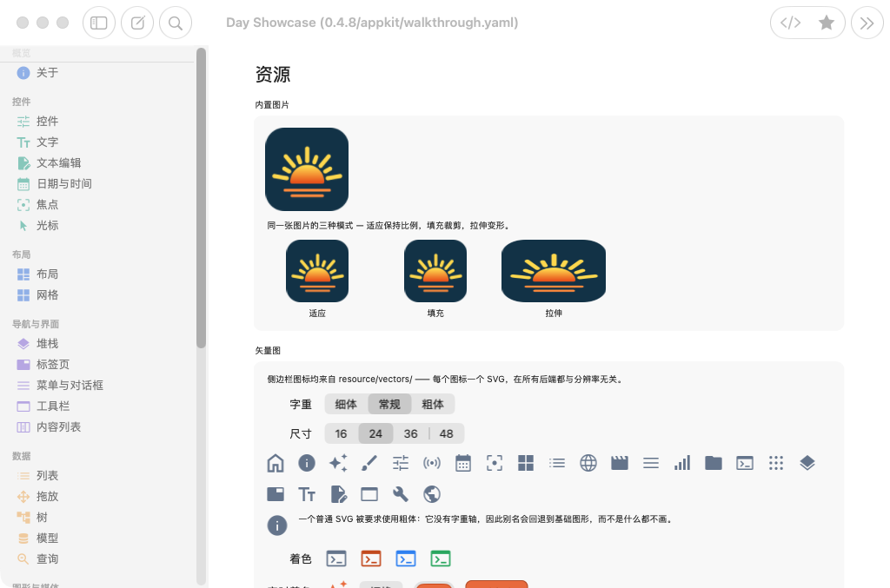The height and width of the screenshot is (588, 890).
Task: Click the wireframe globe icon
Action: tap(588, 463)
